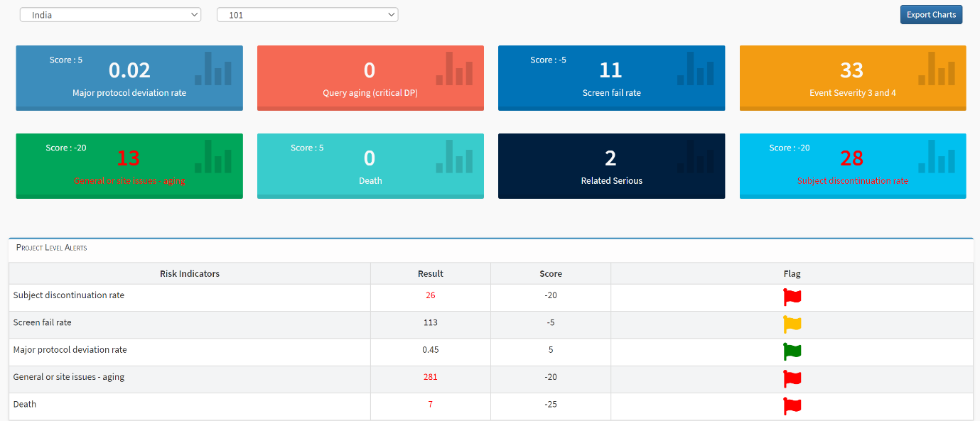Open the bar chart icon on Death card

point(456,158)
